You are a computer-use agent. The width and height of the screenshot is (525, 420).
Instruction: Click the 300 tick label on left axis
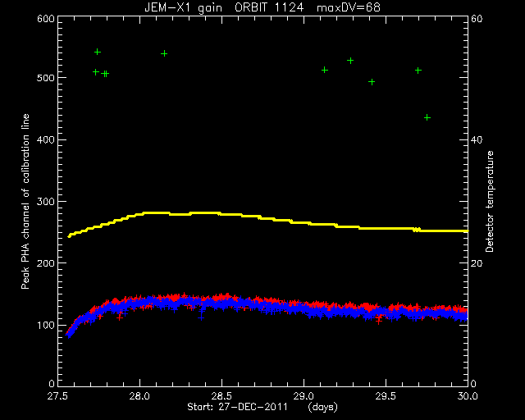click(46, 202)
